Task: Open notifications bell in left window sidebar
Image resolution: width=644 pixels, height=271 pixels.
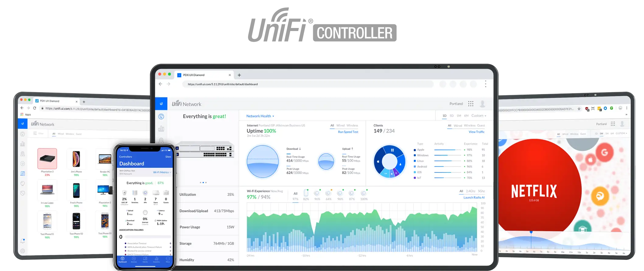Action: click(x=23, y=241)
